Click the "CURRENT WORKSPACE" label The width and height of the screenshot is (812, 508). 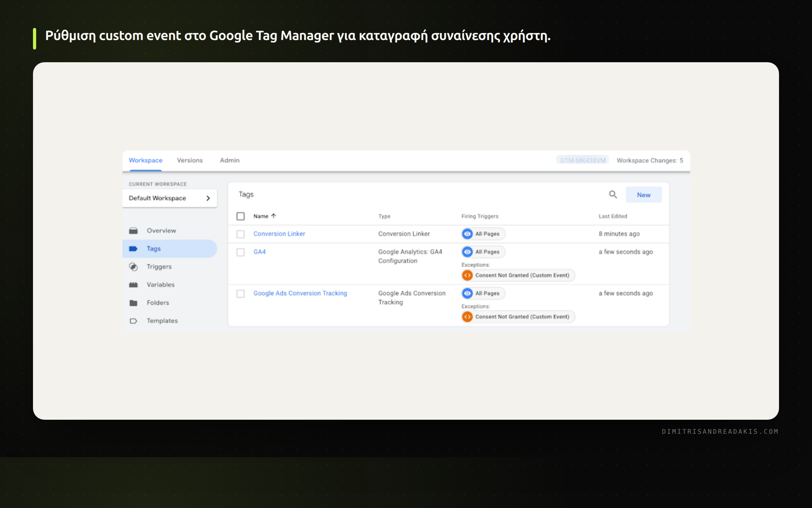click(158, 184)
